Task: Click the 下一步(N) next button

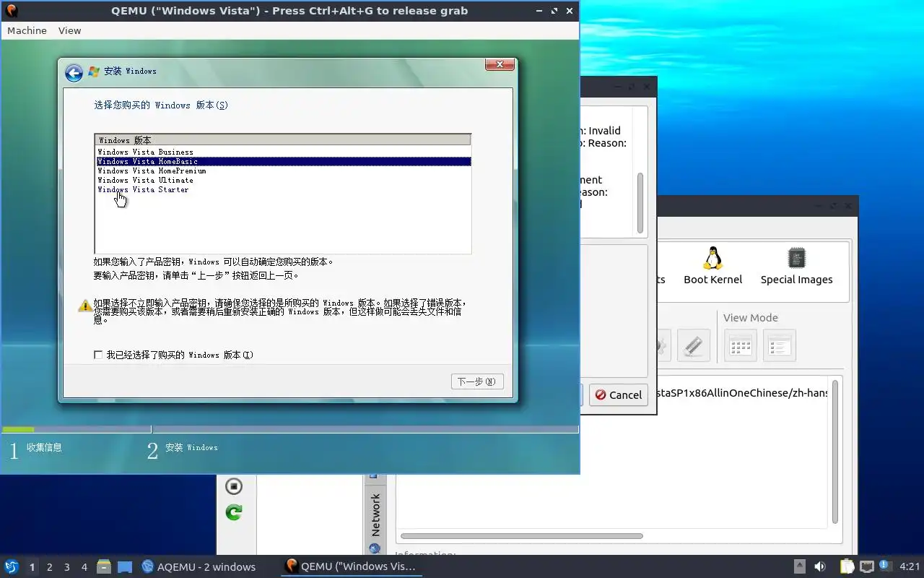Action: [476, 381]
